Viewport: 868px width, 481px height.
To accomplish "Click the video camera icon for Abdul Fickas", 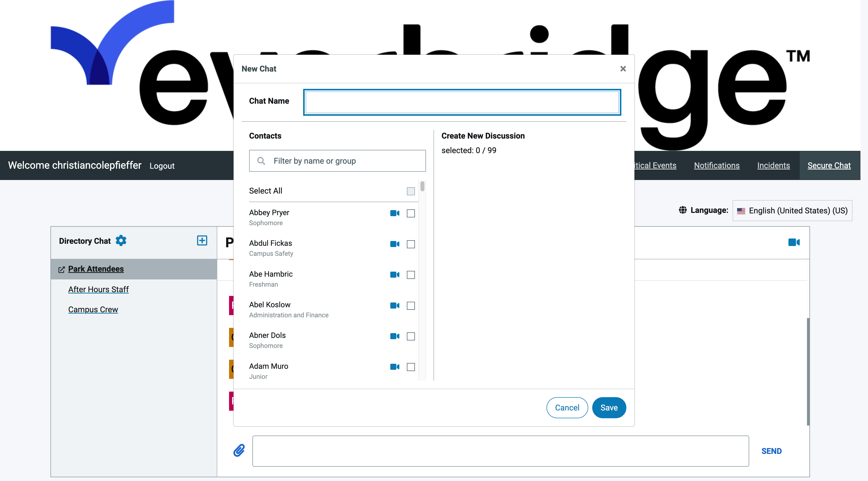I will 394,244.
